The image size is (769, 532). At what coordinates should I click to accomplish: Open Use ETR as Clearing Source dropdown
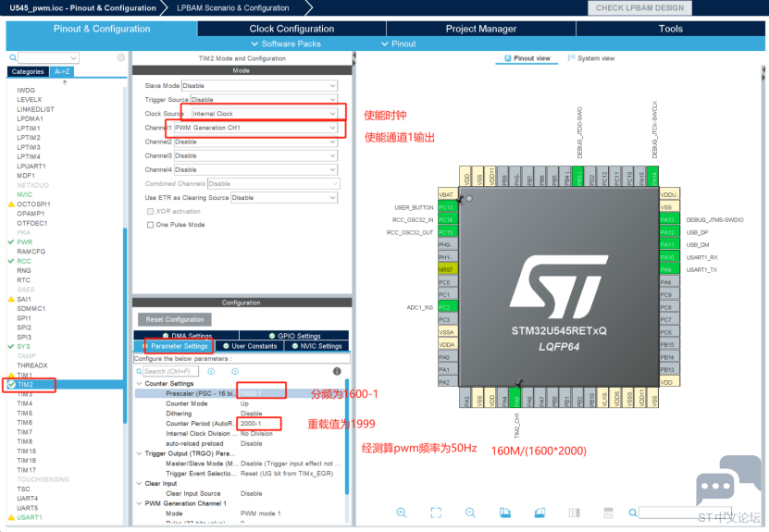point(284,198)
